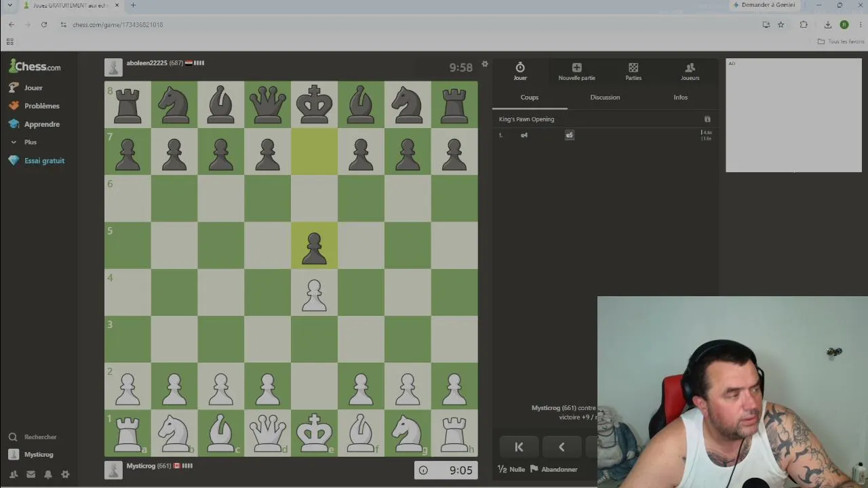
Task: Open the Mysticrog profile in the sidebar
Action: tap(31, 455)
